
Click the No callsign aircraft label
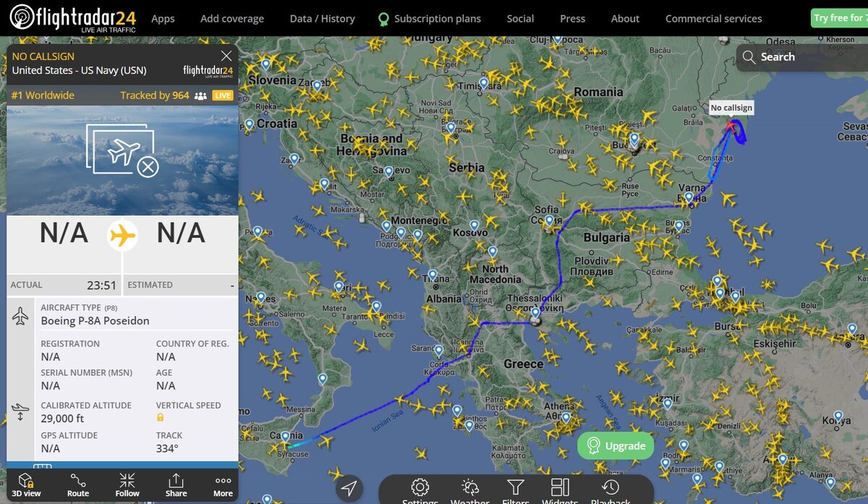pos(731,108)
